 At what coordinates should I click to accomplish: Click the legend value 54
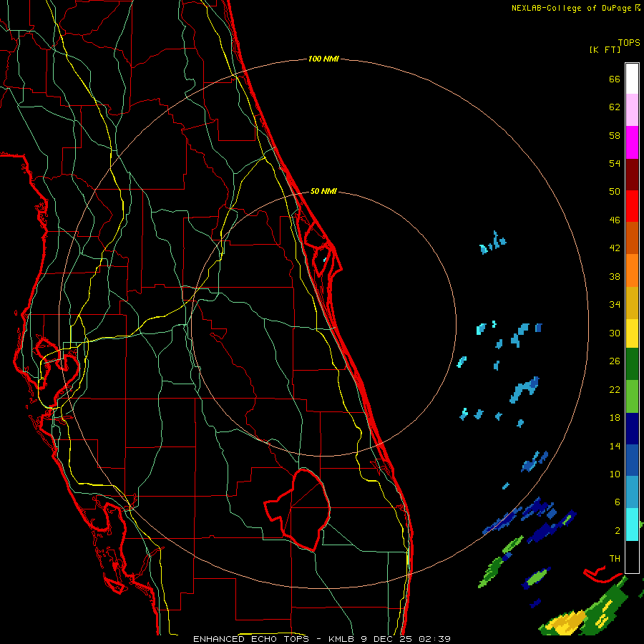[615, 163]
